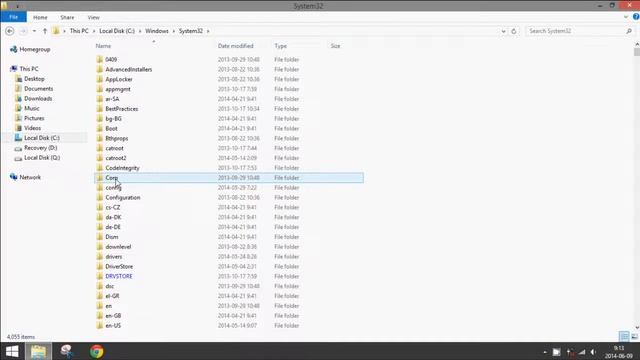Go forward using the Forward arrow
The width and height of the screenshot is (640, 360).
click(x=23, y=31)
